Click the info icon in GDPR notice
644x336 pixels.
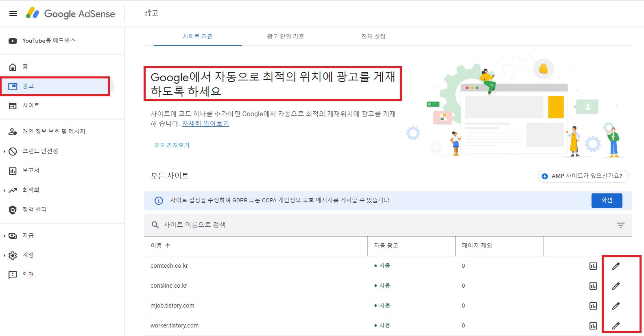tap(159, 201)
